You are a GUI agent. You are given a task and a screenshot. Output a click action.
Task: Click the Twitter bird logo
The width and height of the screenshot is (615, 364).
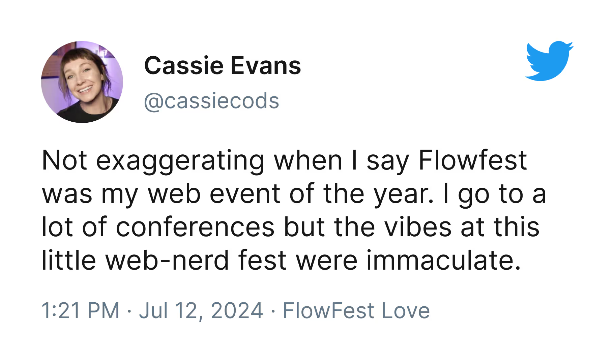549,61
